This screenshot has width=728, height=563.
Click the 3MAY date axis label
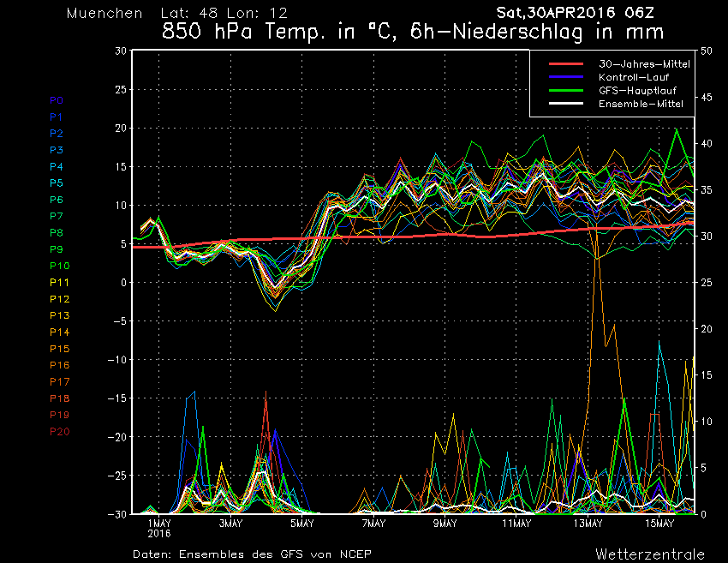point(230,524)
